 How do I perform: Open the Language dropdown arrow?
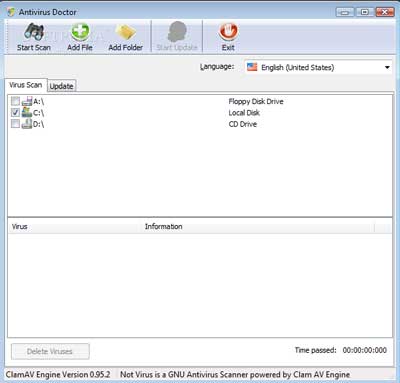(387, 68)
